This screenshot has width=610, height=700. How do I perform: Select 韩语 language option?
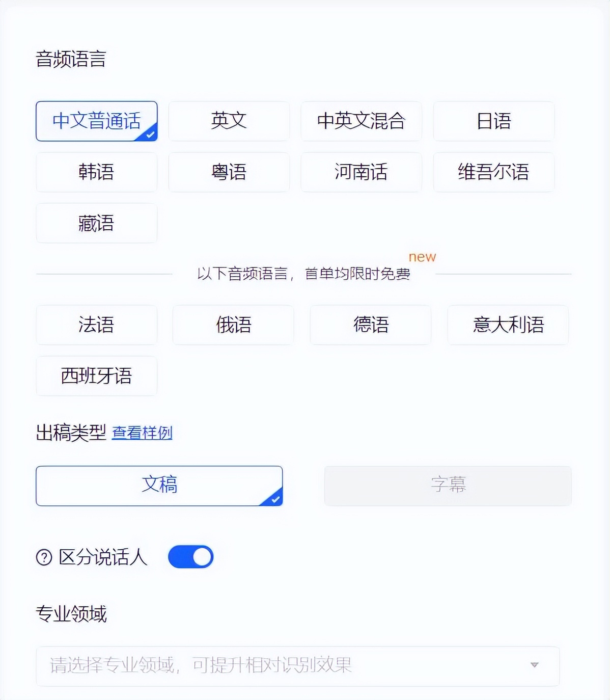(96, 172)
